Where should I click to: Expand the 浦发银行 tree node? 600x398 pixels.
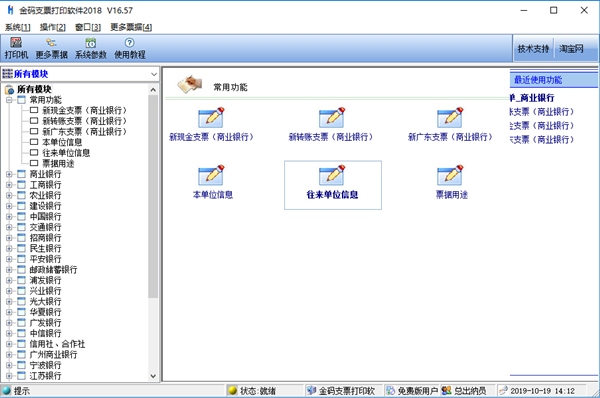[9, 281]
